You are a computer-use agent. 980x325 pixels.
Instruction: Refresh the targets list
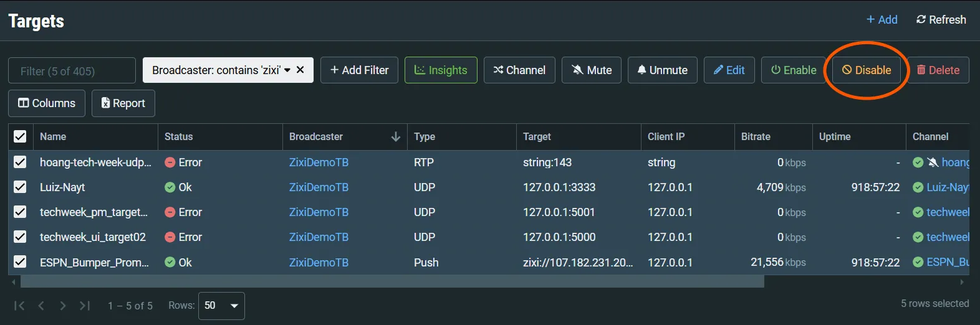click(x=941, y=20)
